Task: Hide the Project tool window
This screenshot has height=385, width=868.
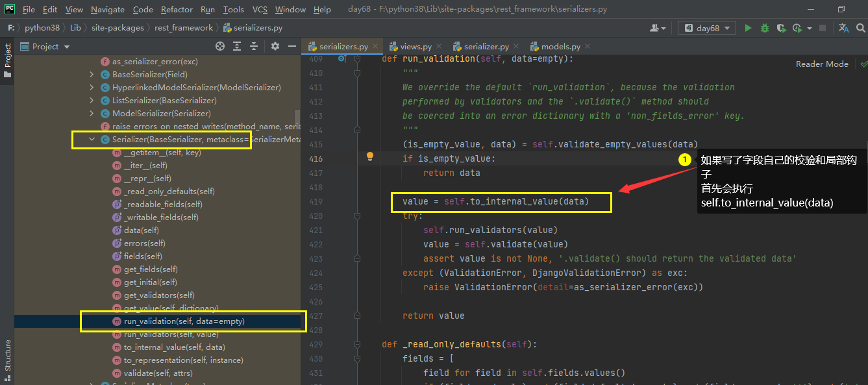Action: [292, 46]
